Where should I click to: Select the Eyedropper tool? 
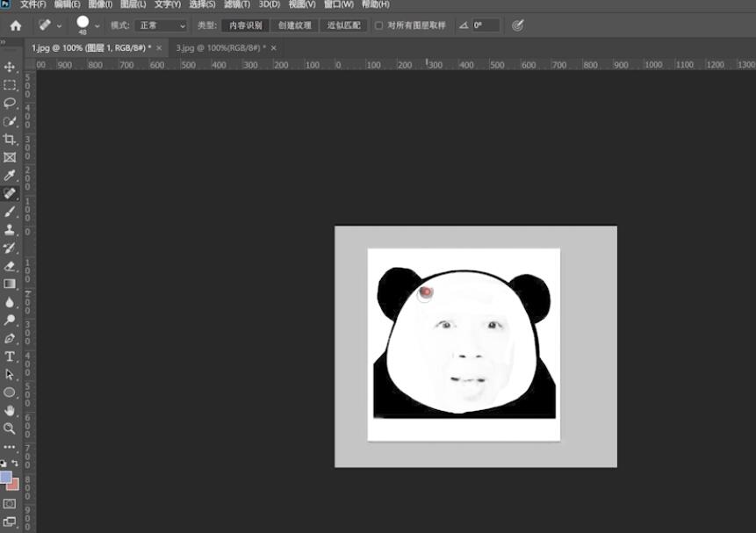(9, 176)
